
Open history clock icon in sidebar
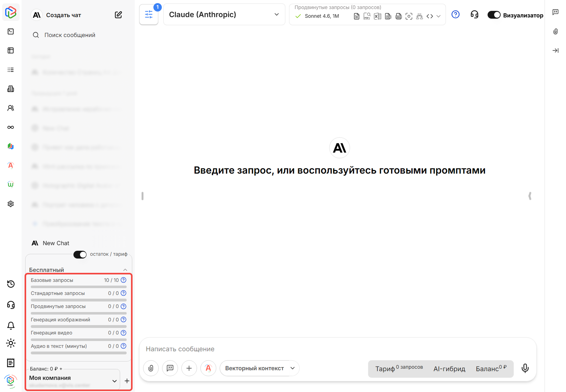[11, 284]
